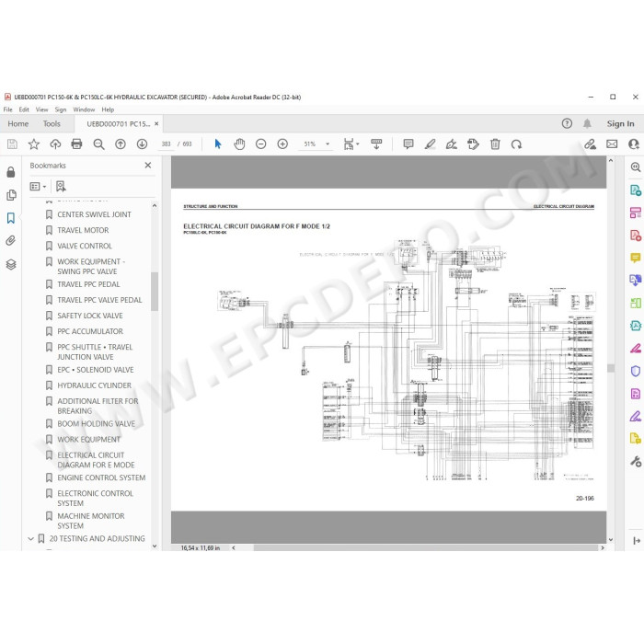Zoom out with the minus icon
The height and width of the screenshot is (644, 644).
260,144
